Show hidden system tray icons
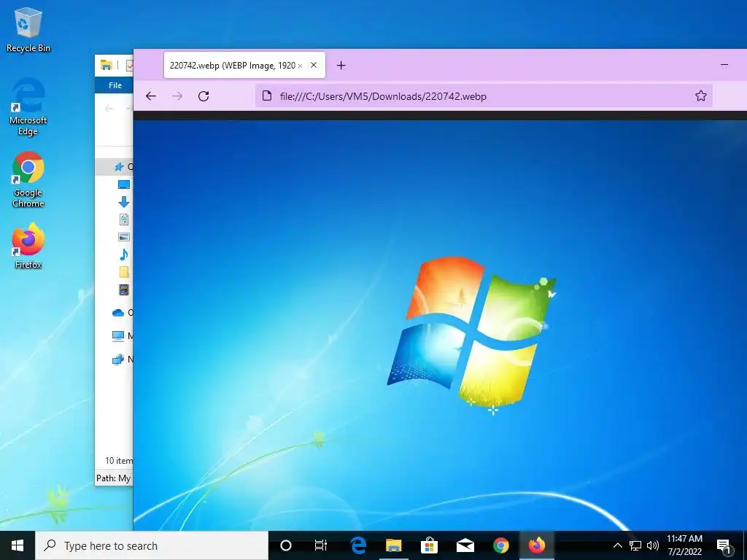 click(x=617, y=545)
